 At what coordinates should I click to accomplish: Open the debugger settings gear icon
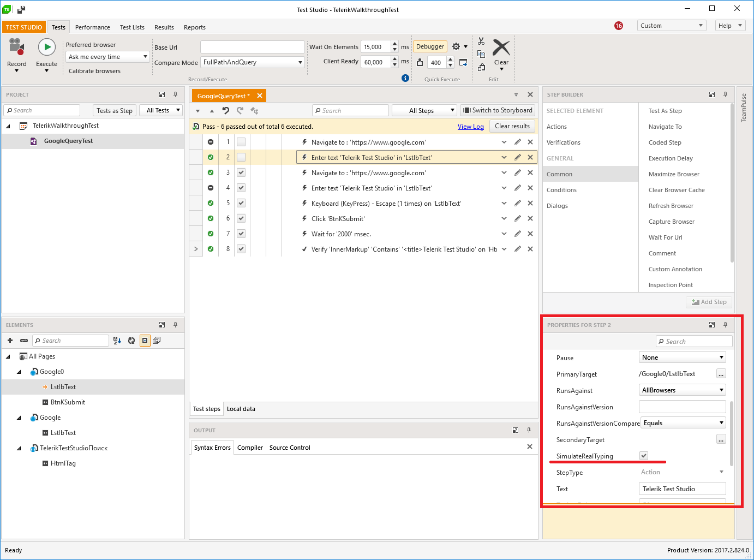pyautogui.click(x=456, y=47)
